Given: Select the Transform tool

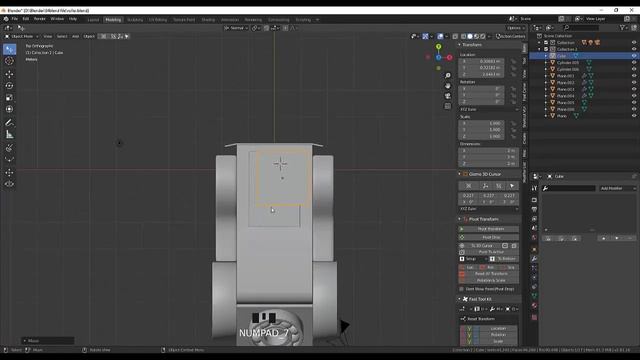Looking at the screenshot, I should point(9,109).
